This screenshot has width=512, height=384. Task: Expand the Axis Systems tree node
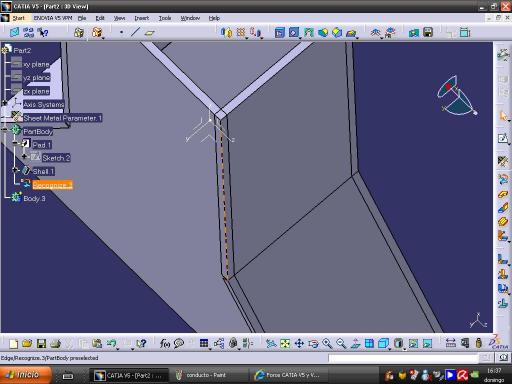(5, 103)
